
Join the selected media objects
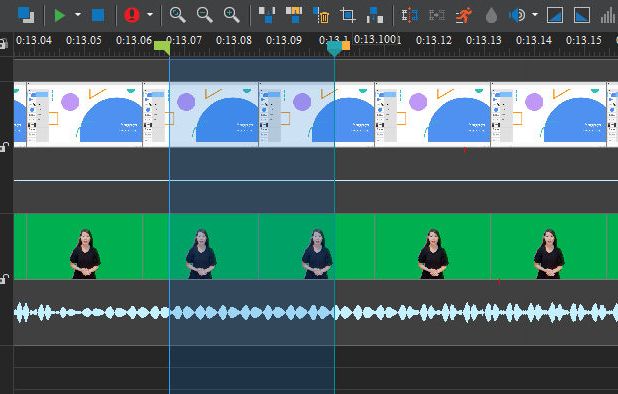[294, 15]
